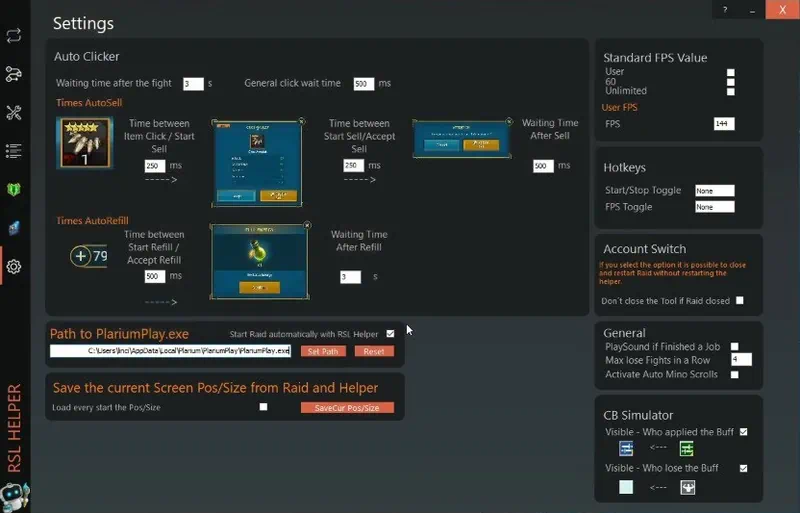The width and height of the screenshot is (800, 513).
Task: Enable Load every start the Pos/Size
Action: pyautogui.click(x=263, y=407)
